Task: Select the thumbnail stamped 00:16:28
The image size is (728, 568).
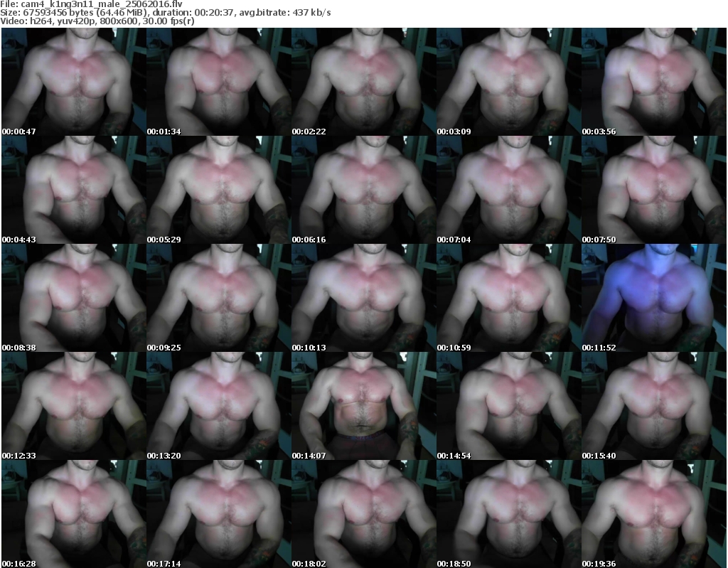Action: (x=74, y=514)
